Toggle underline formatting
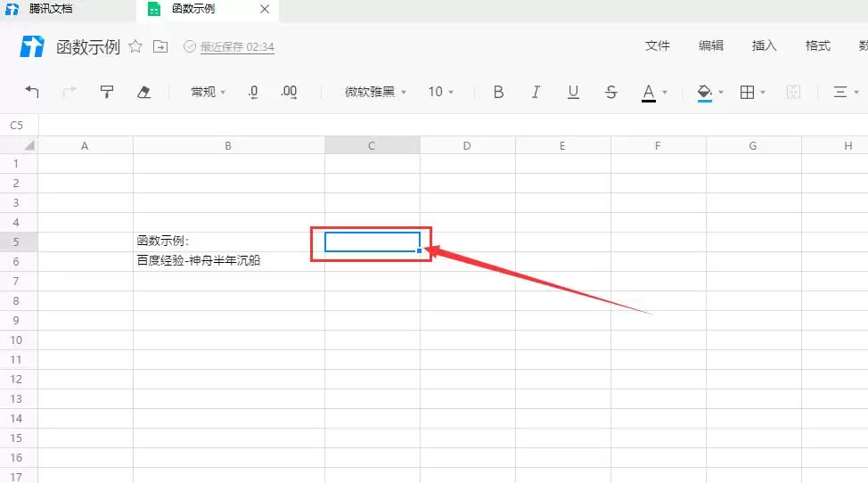Viewport: 868px width, 483px height. [x=573, y=92]
